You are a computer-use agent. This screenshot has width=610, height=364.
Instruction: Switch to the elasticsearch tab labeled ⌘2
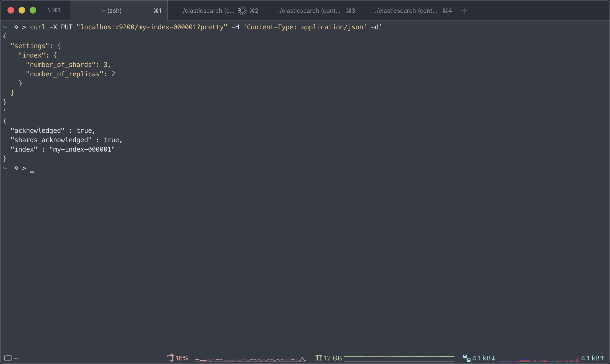pos(208,11)
